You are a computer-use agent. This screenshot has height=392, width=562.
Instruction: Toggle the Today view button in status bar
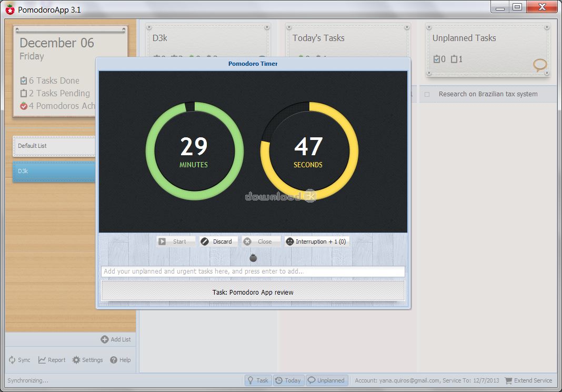[288, 380]
